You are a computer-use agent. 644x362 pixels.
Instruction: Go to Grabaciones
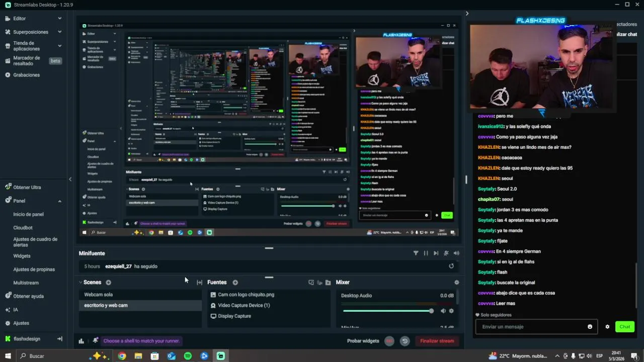click(26, 75)
